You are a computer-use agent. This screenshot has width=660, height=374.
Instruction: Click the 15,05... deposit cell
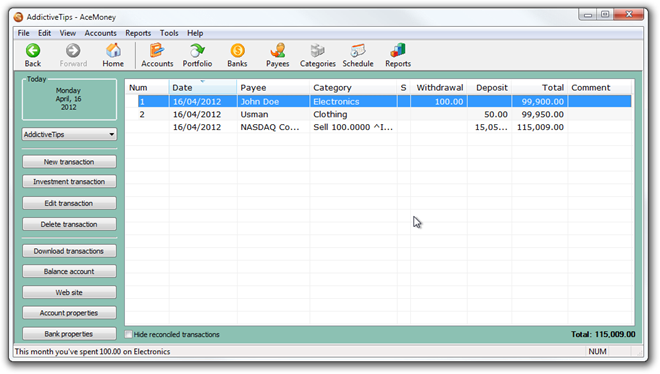[x=490, y=127]
